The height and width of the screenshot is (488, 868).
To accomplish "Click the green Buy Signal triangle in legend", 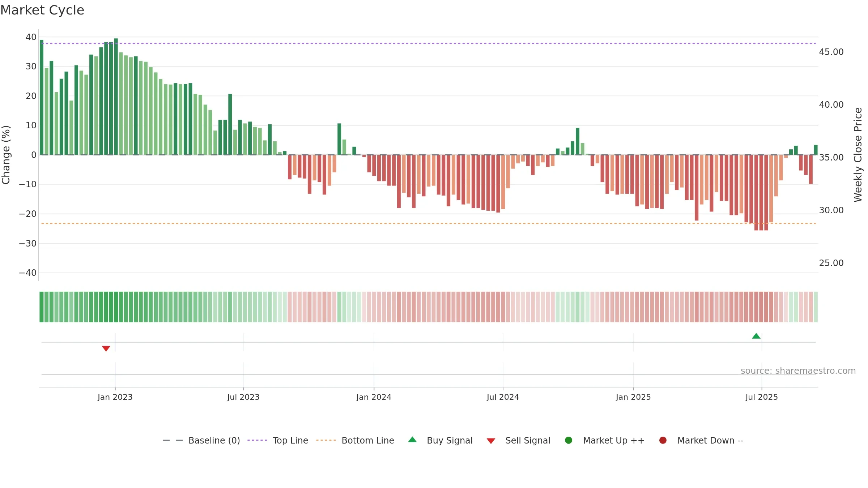I will 412,440.
